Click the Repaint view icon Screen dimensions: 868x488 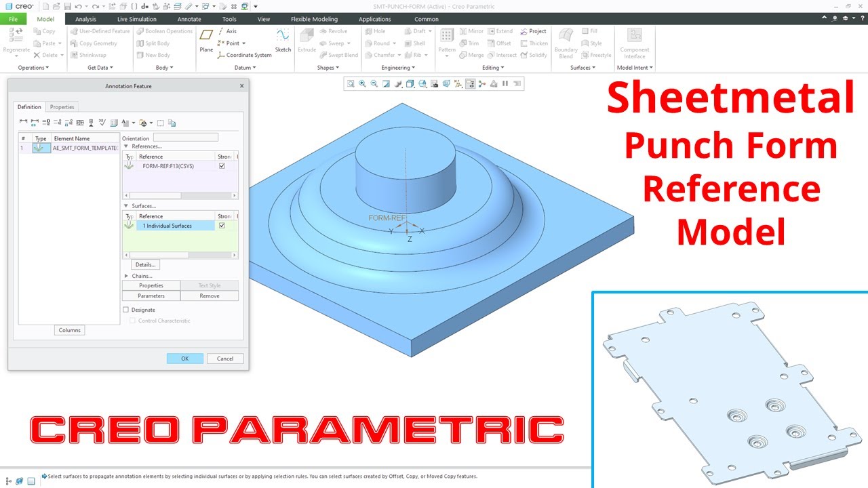(x=386, y=84)
